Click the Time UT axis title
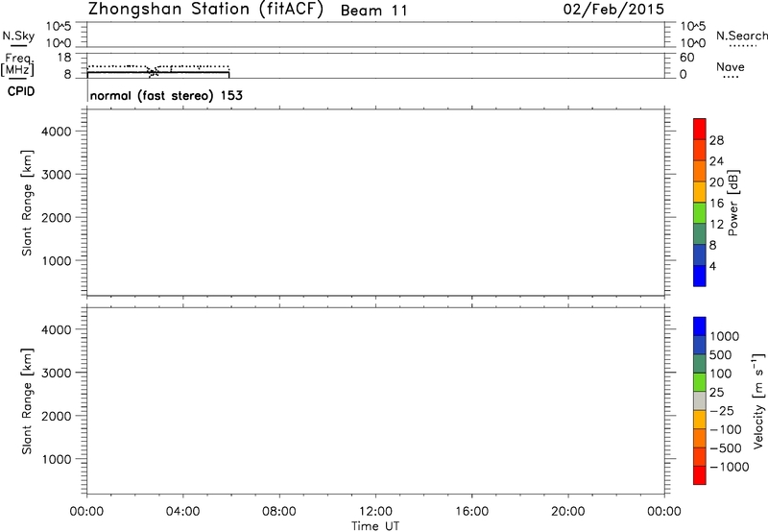This screenshot has height=532, width=768. [x=375, y=526]
